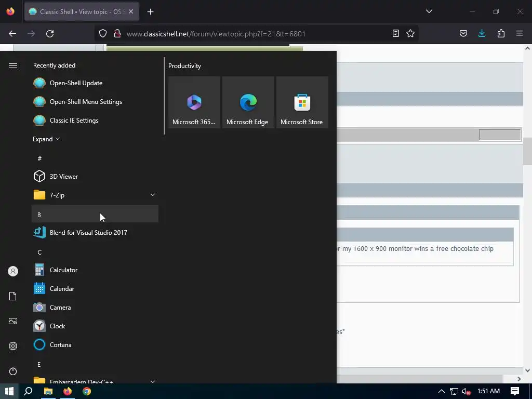Open user account icon in Start sidebar
The width and height of the screenshot is (532, 399).
(13, 271)
